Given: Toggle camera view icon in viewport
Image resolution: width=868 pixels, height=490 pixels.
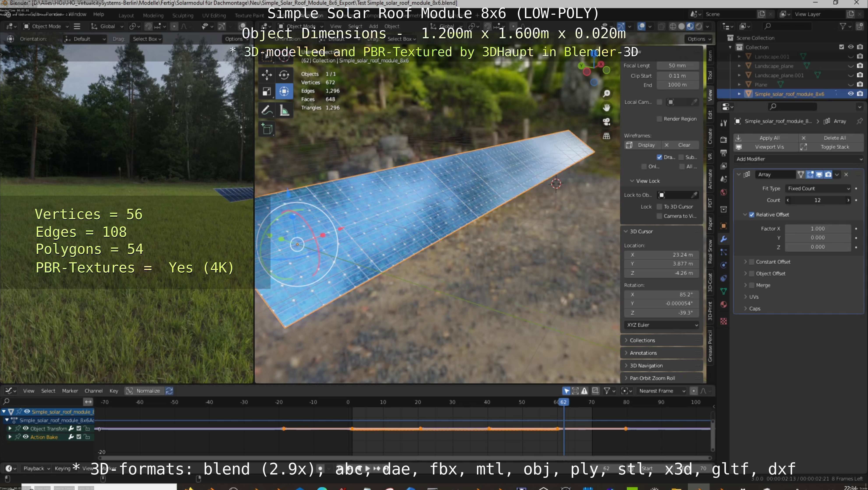Looking at the screenshot, I should (606, 122).
